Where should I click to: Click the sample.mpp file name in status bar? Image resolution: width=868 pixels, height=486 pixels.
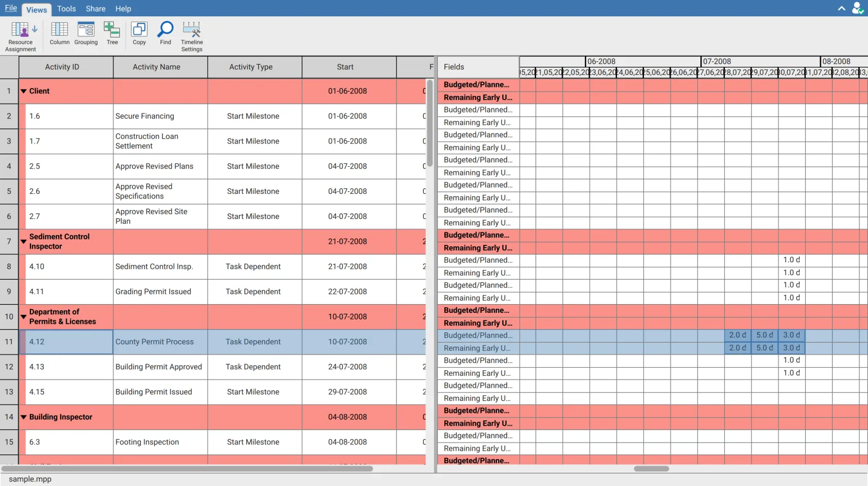click(x=30, y=479)
